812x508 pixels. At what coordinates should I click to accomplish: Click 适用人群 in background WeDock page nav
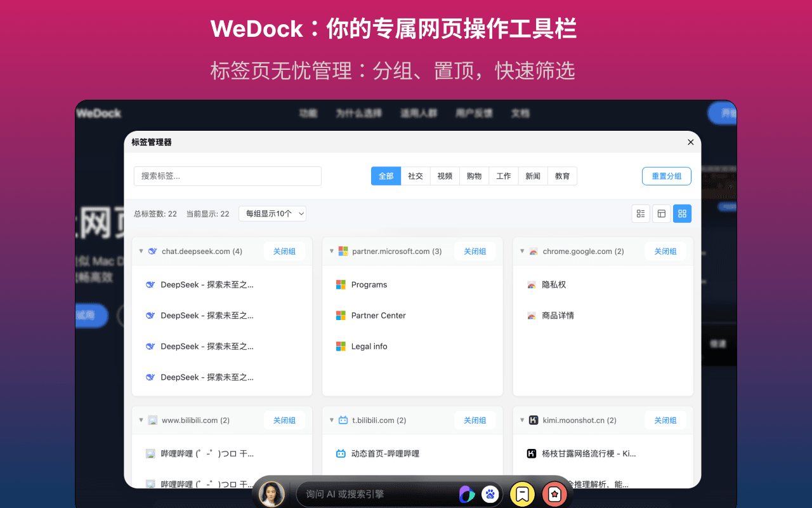click(x=419, y=113)
